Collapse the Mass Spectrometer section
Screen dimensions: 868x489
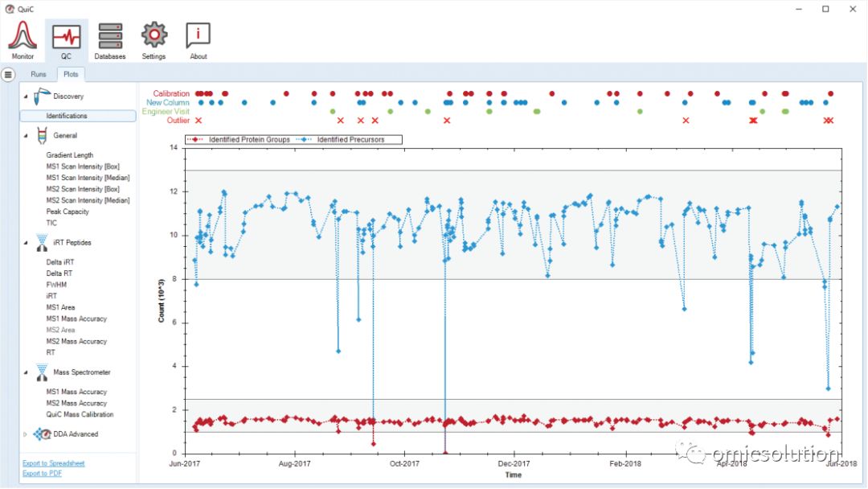click(x=26, y=372)
